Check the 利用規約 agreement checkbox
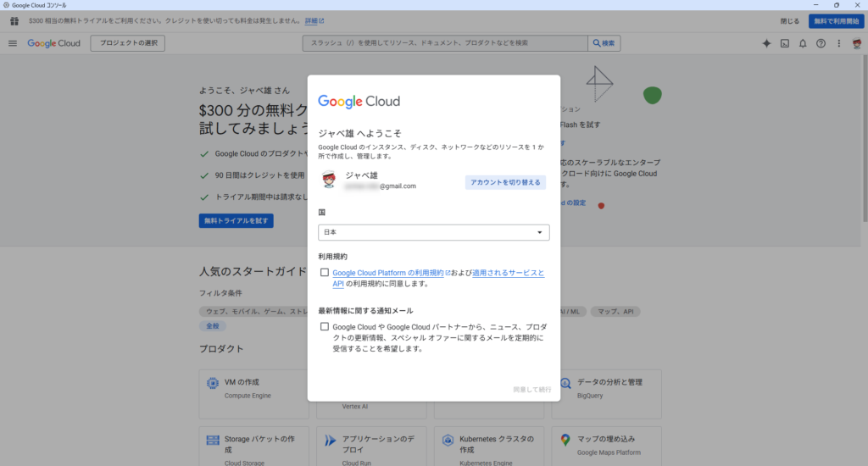 [x=325, y=273]
